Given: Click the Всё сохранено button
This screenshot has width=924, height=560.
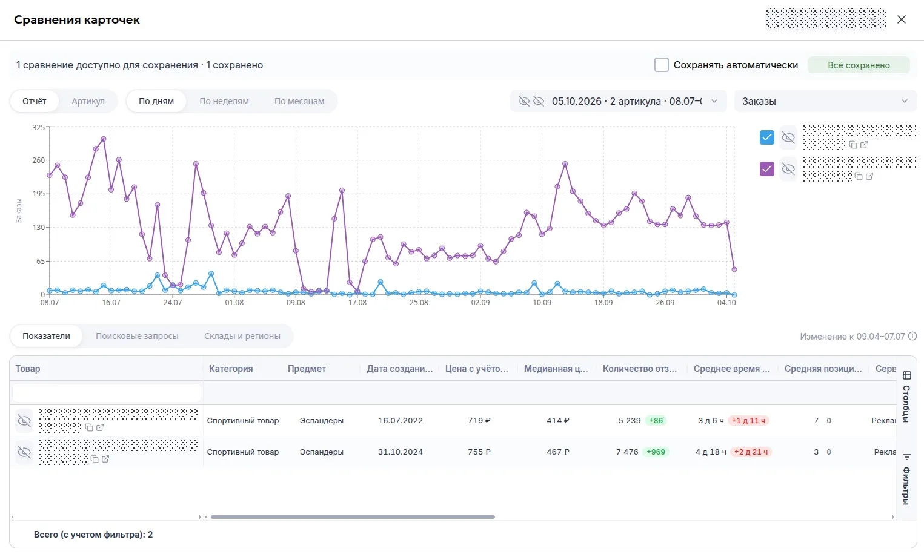Looking at the screenshot, I should 859,65.
